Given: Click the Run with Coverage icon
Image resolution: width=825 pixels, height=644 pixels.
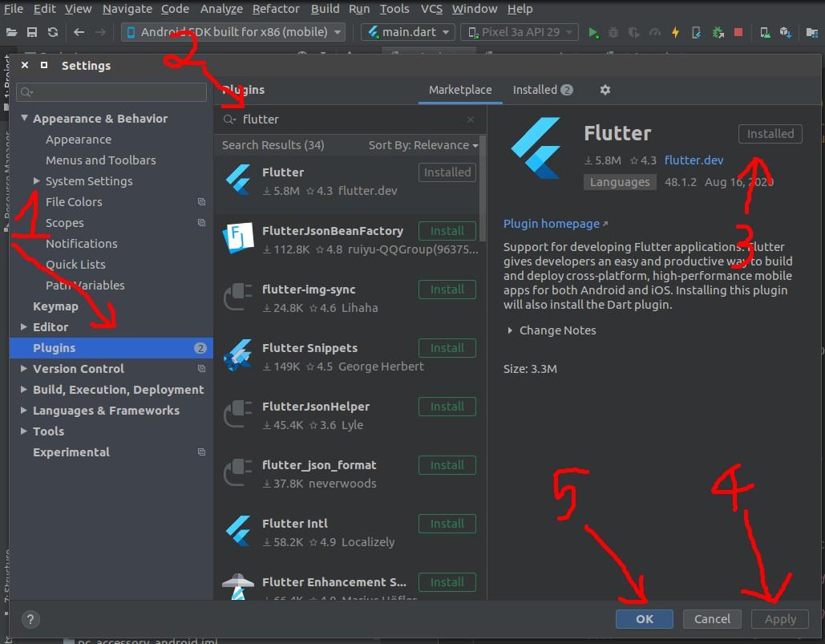Looking at the screenshot, I should 634,33.
